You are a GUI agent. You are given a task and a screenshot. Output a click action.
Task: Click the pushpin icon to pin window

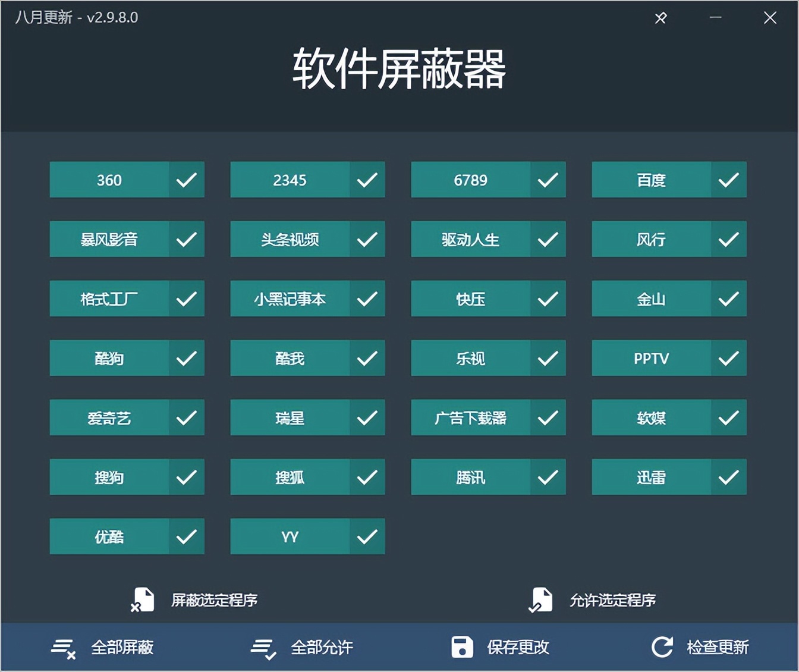point(660,18)
